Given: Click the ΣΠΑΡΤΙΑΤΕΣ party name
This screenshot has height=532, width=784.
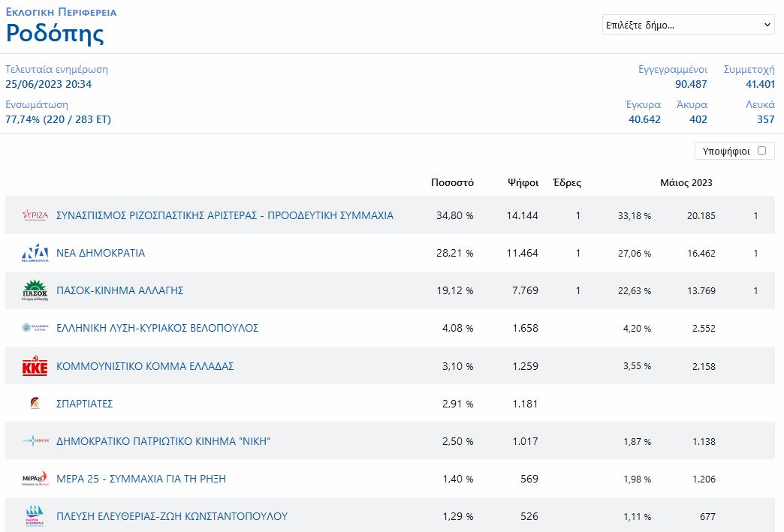Looking at the screenshot, I should (84, 404).
